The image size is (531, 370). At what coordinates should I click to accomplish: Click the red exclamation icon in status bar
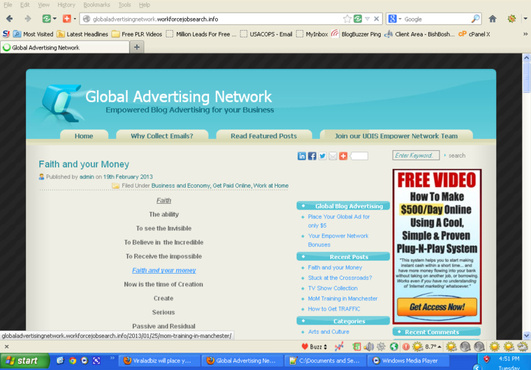point(406,347)
